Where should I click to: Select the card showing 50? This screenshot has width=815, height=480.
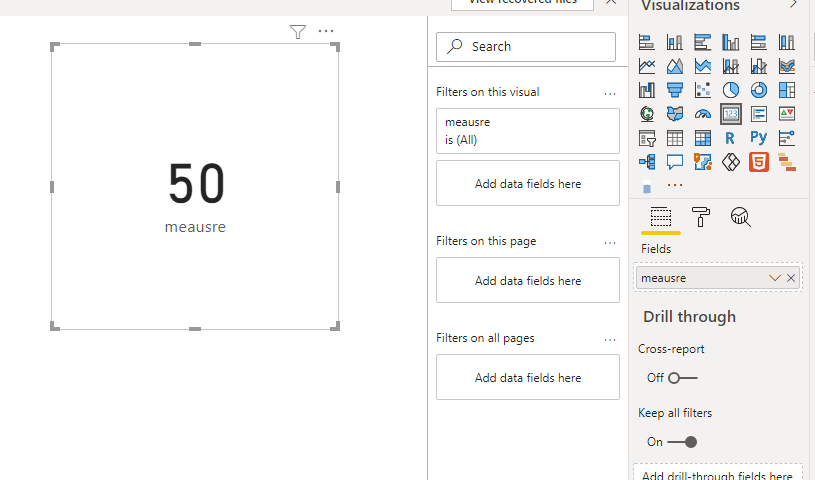tap(195, 187)
